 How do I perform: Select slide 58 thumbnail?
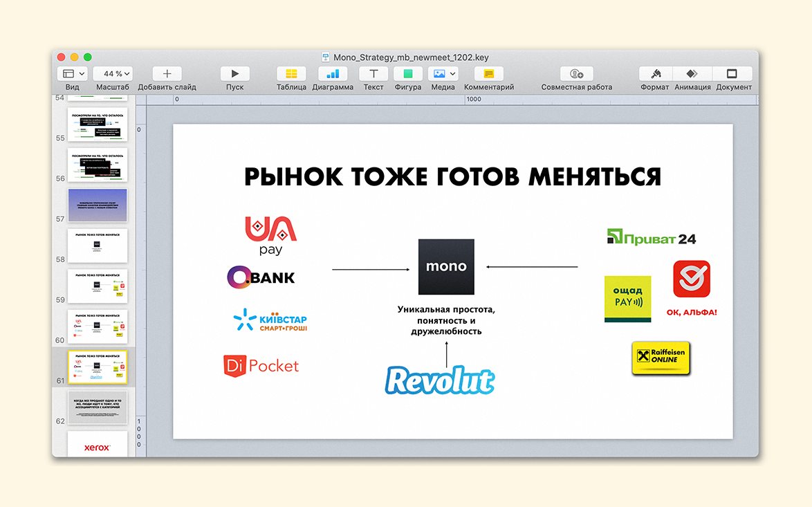pyautogui.click(x=98, y=246)
